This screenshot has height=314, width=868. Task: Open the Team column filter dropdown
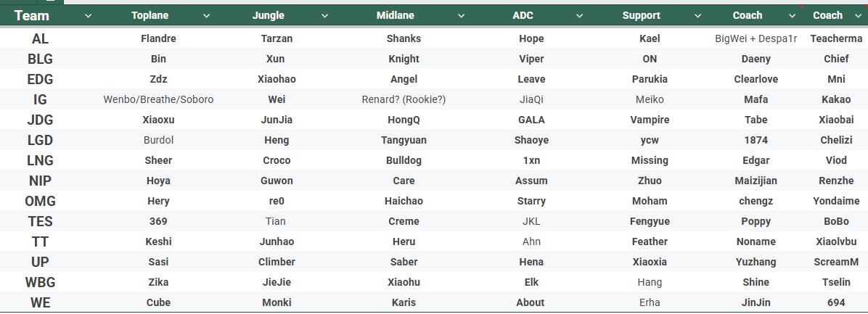pyautogui.click(x=88, y=15)
